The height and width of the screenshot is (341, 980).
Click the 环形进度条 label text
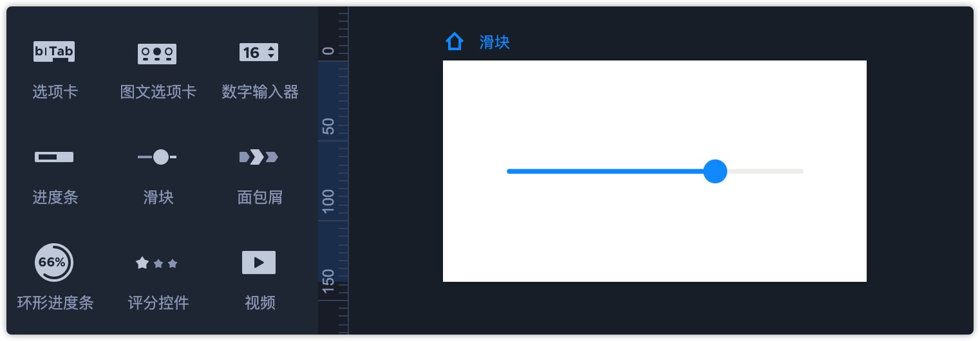(x=55, y=303)
